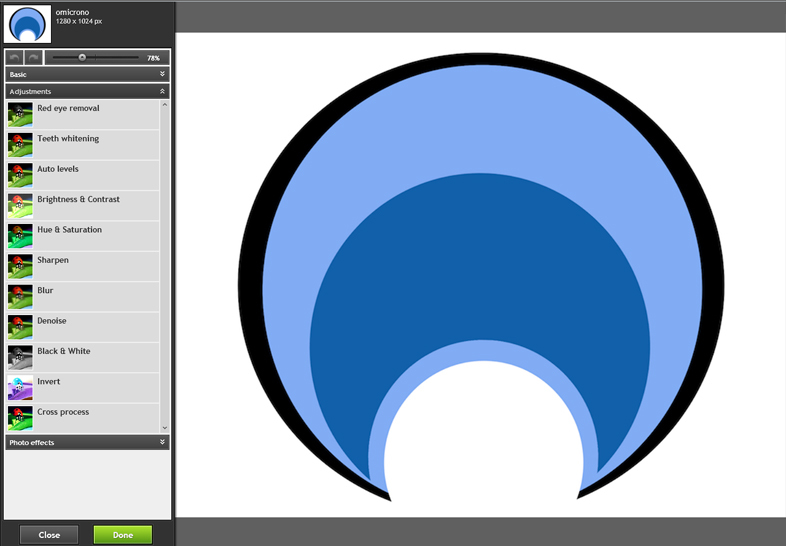Click the omicrono image thumbnail
The width and height of the screenshot is (786, 546).
click(x=29, y=23)
